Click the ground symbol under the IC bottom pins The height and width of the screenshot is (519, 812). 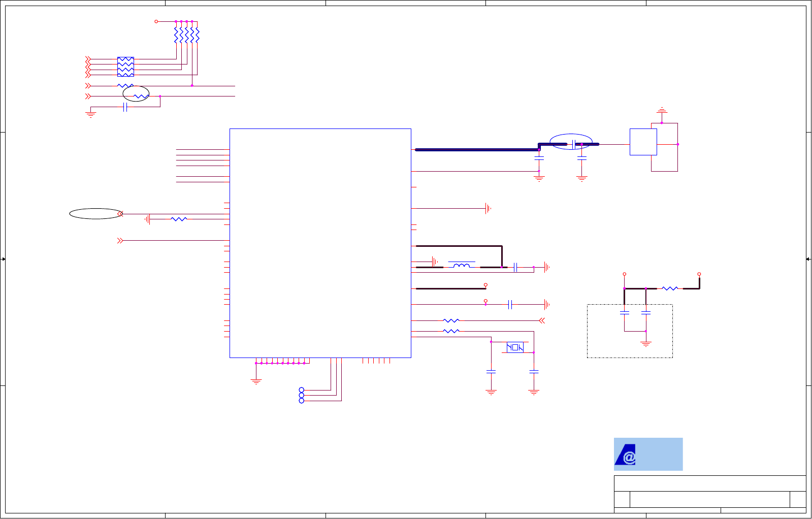pos(256,381)
